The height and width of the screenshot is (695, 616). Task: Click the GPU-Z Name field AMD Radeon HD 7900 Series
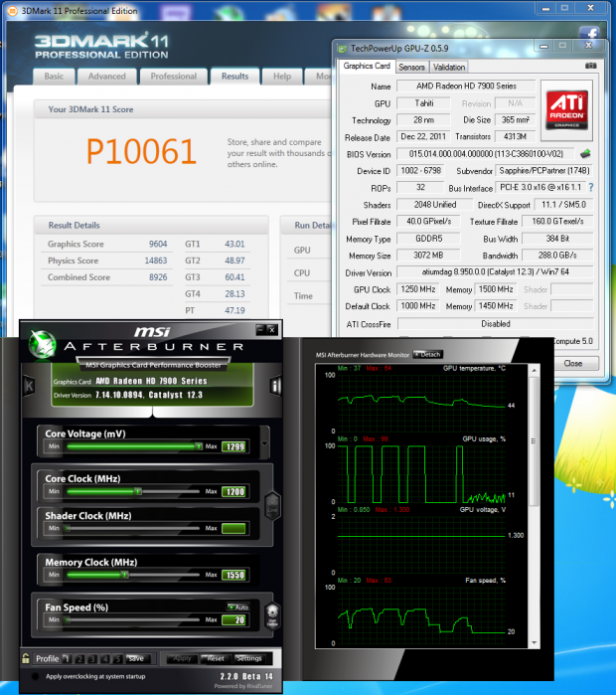point(466,86)
